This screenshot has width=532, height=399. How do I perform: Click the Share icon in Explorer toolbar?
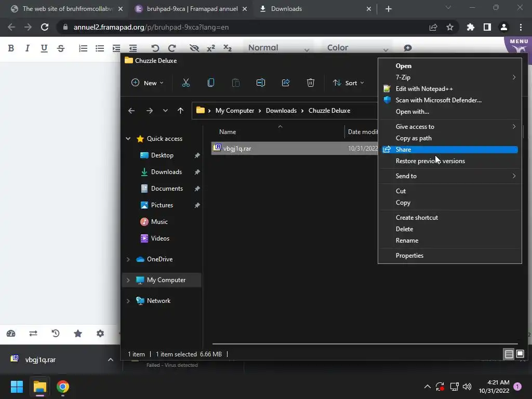click(286, 83)
